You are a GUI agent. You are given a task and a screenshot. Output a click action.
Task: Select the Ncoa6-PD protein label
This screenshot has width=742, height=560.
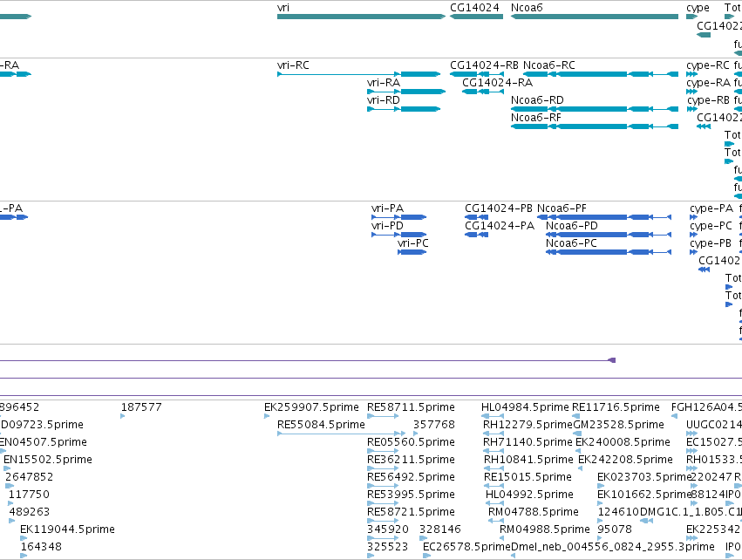tap(572, 226)
